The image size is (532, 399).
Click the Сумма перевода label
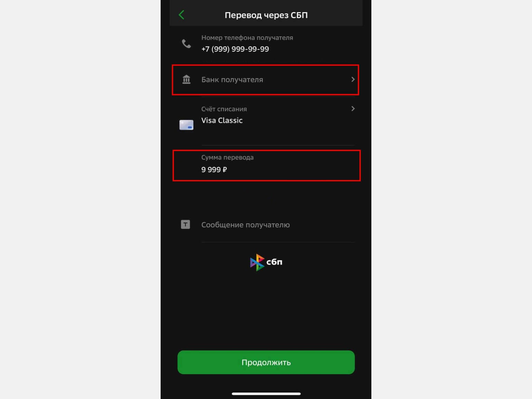[227, 157]
